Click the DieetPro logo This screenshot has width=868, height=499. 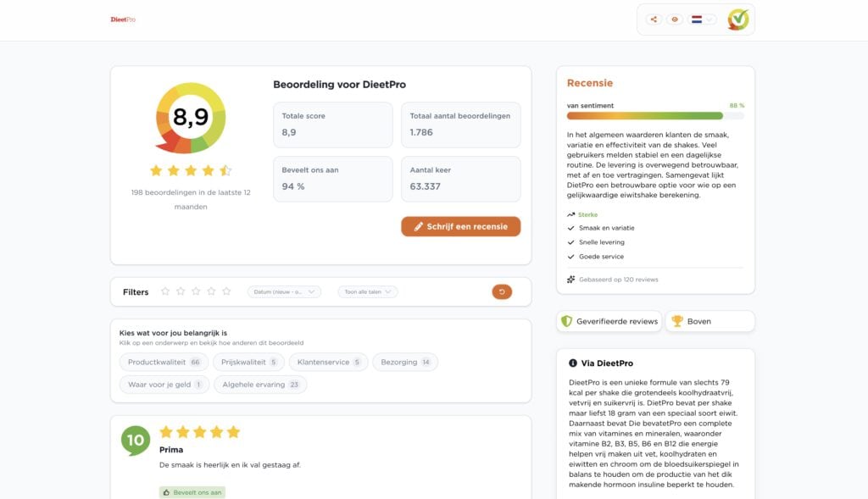(123, 19)
